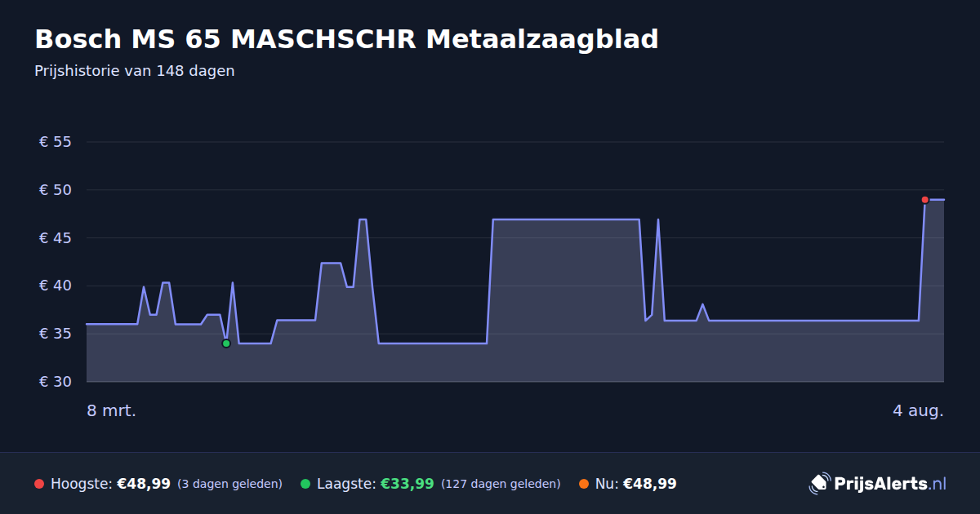Click the € 55 axis label
The width and height of the screenshot is (980, 514).
click(x=56, y=142)
